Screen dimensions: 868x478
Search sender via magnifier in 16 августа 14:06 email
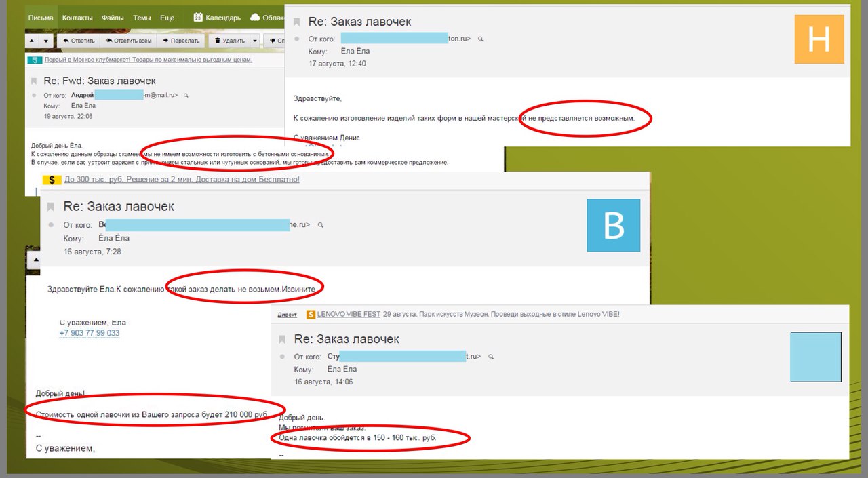(491, 357)
